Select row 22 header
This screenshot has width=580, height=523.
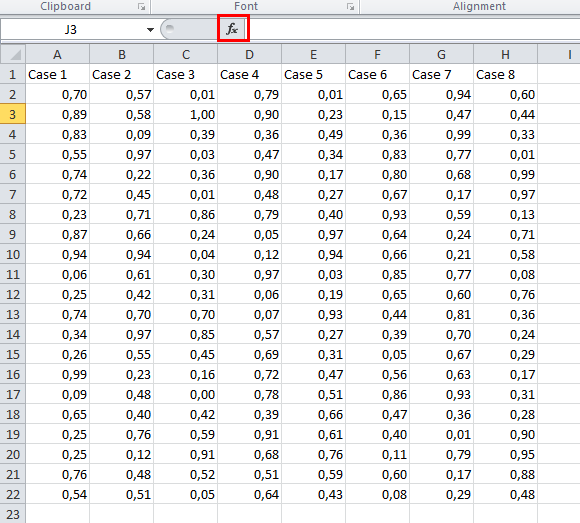(x=13, y=495)
